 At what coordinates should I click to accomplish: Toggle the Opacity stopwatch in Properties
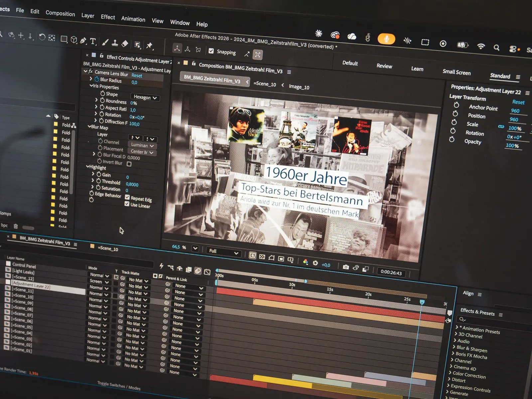pos(452,139)
